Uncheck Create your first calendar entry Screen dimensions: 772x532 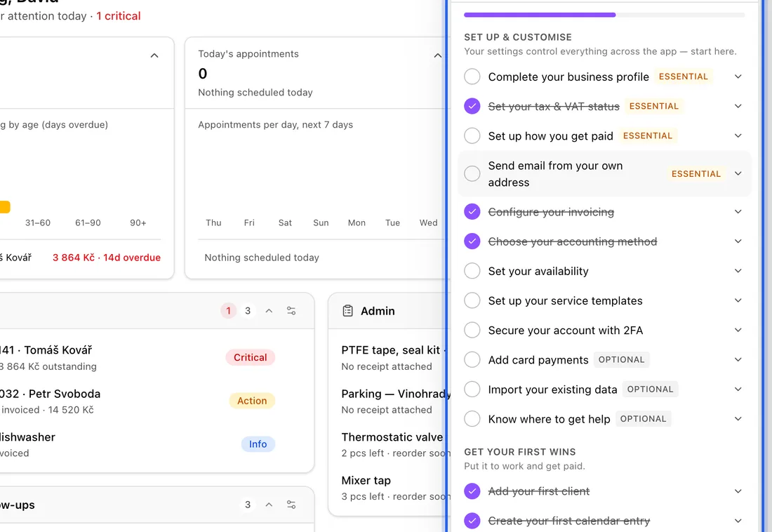pyautogui.click(x=472, y=521)
